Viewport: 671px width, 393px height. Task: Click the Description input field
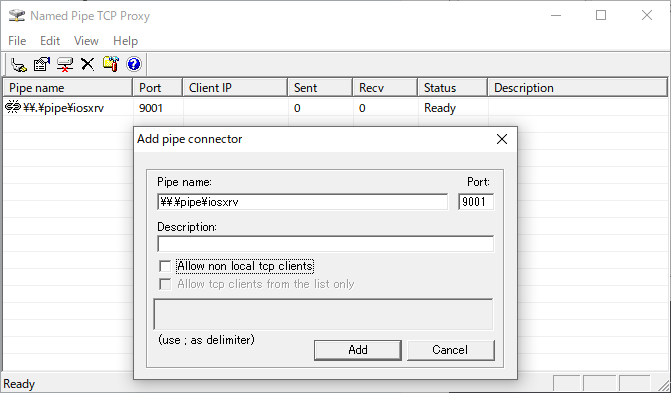point(325,244)
